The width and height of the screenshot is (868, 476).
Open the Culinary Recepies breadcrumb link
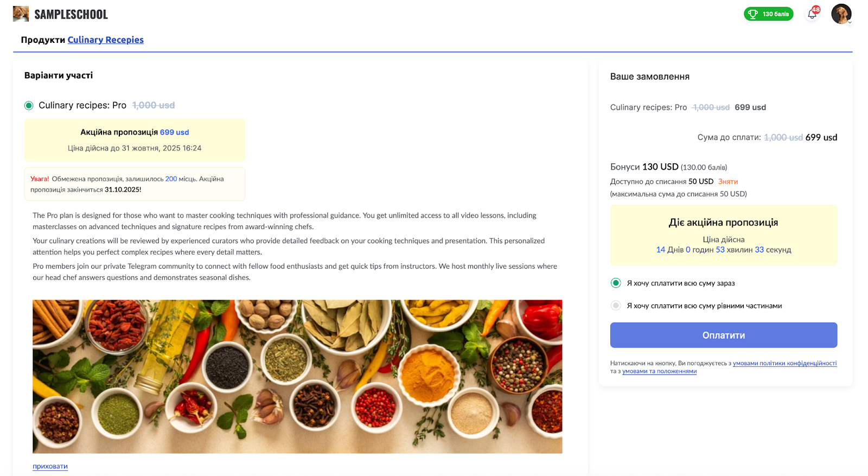[x=105, y=40]
